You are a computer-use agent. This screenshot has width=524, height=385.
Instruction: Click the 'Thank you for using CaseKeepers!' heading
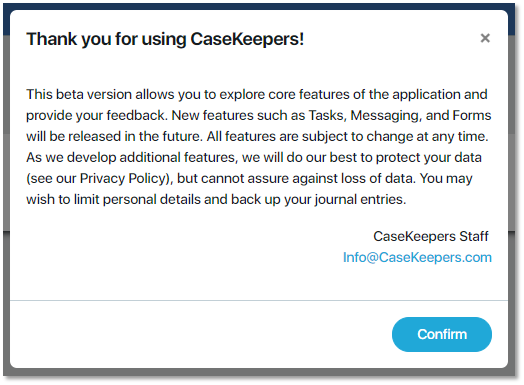pos(165,39)
